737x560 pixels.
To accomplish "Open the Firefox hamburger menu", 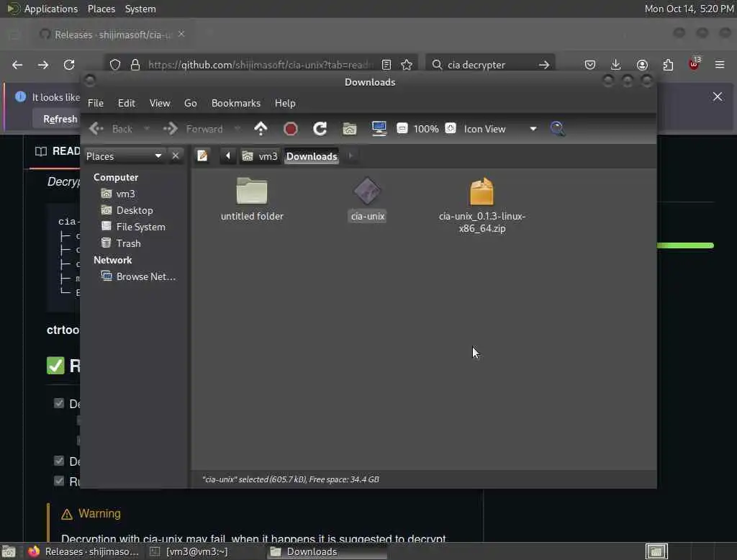I will [720, 64].
